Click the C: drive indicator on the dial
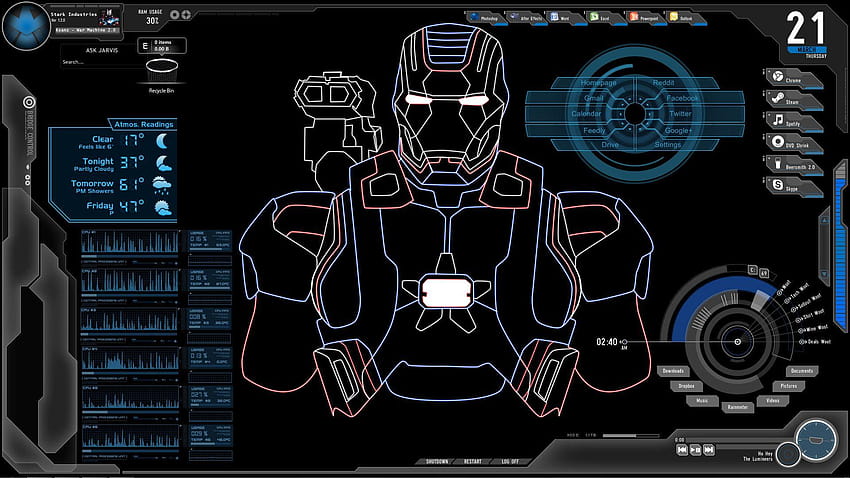The image size is (850, 478). (x=752, y=269)
